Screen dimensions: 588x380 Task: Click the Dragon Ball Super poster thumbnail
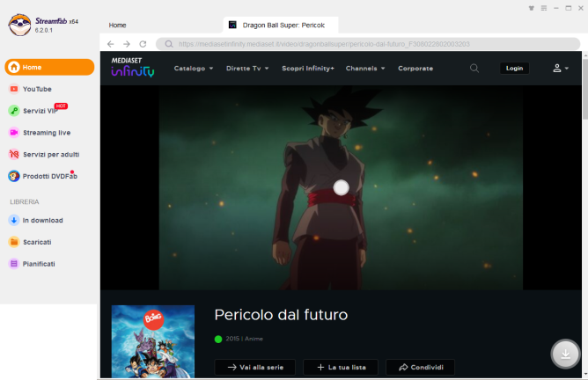[x=153, y=341]
